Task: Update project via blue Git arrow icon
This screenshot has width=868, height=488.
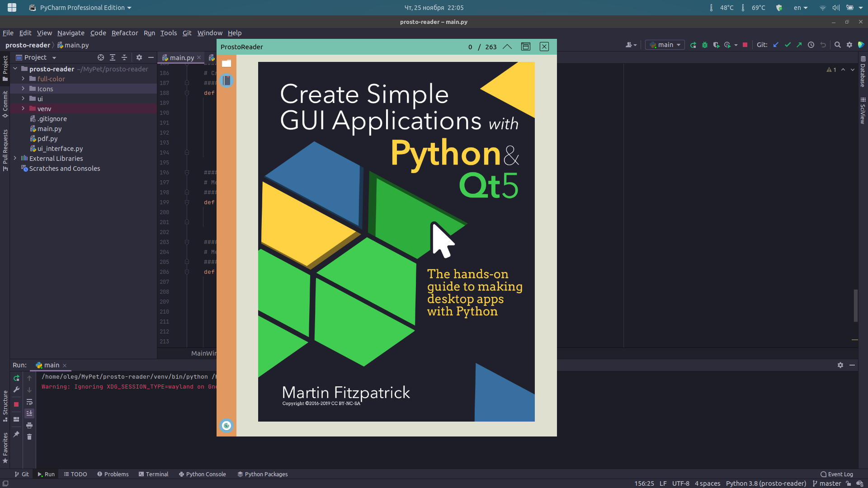Action: (x=776, y=45)
